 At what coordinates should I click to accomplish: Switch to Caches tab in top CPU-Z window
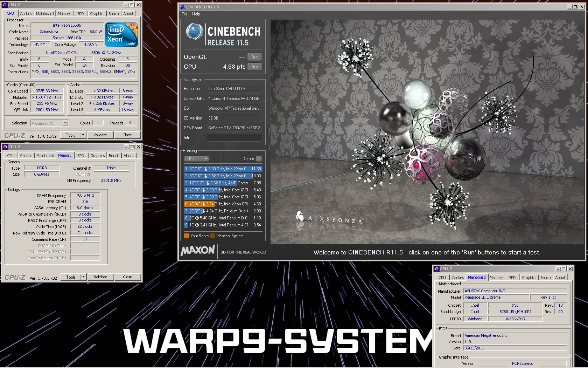[26, 14]
